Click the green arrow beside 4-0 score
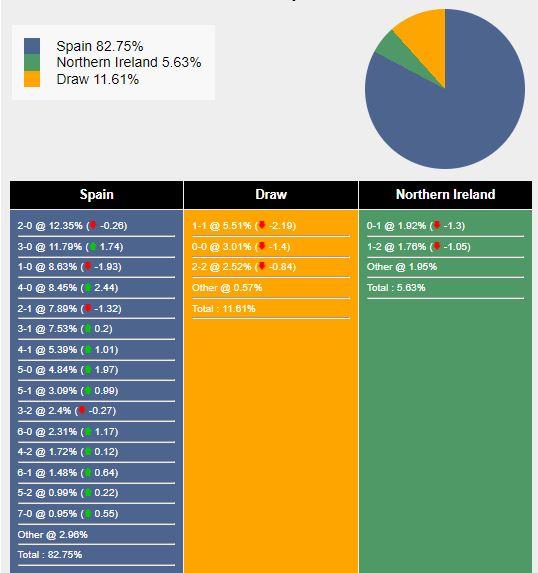This screenshot has height=573, width=538. [x=88, y=287]
